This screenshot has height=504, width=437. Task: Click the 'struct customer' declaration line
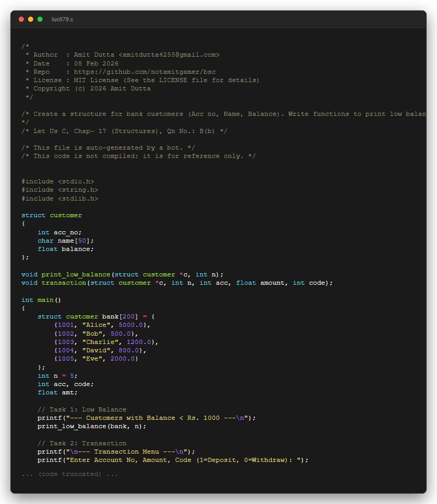[x=52, y=215]
